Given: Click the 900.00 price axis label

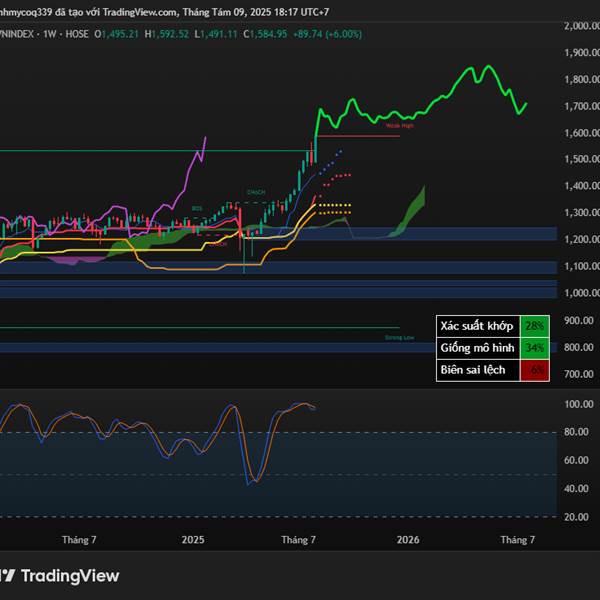Looking at the screenshot, I should pyautogui.click(x=579, y=320).
